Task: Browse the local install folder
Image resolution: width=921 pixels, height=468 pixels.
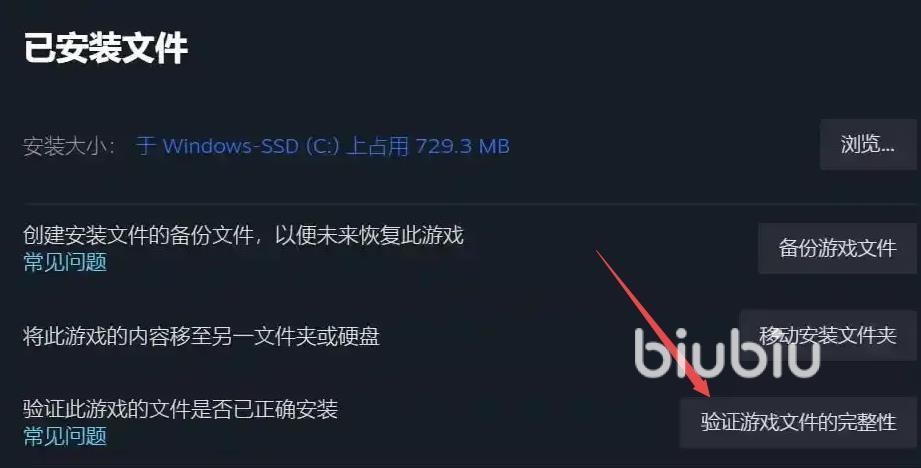Action: point(868,144)
